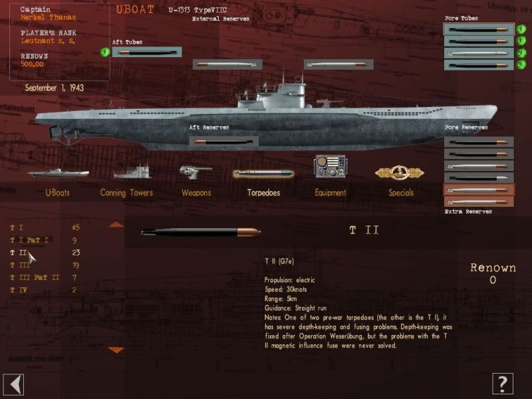Select highlighted Extra Reserves torpedo slot
Image resolution: width=532 pixels, height=399 pixels.
coord(479,190)
